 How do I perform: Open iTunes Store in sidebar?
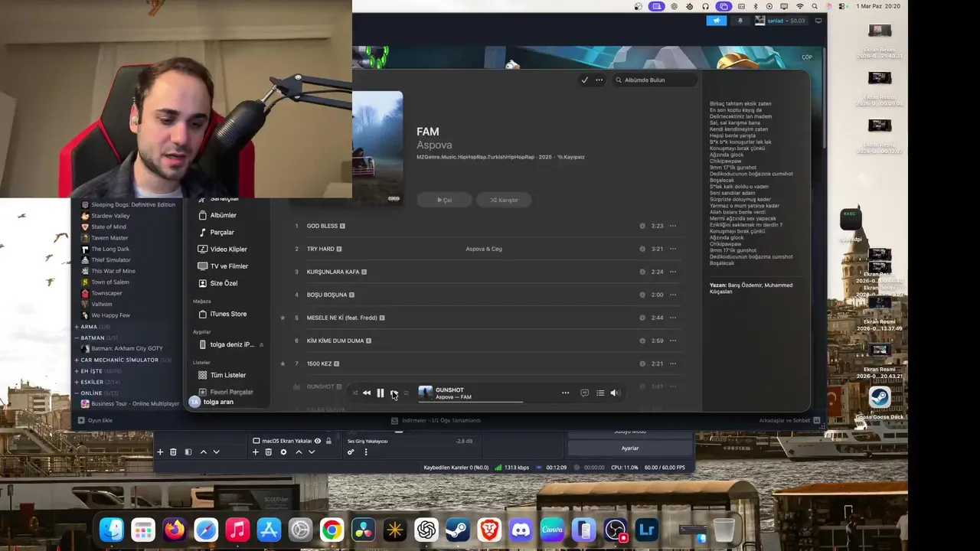(228, 314)
